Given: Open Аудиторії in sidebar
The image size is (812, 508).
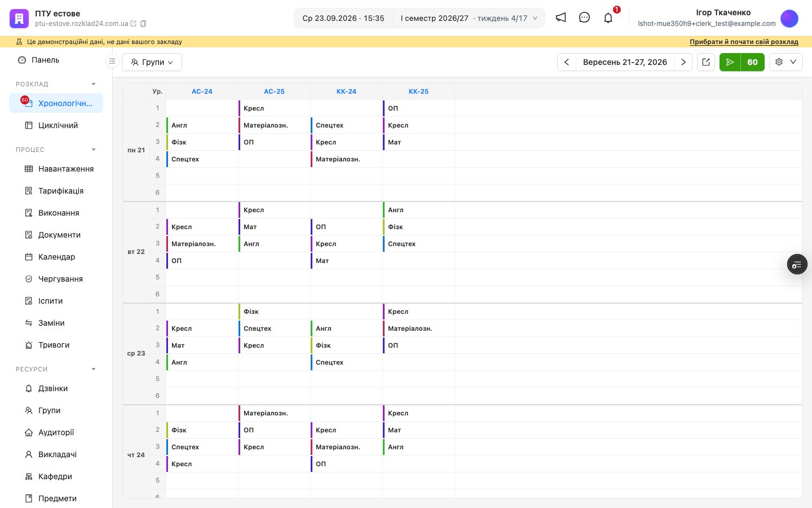Looking at the screenshot, I should click(56, 432).
